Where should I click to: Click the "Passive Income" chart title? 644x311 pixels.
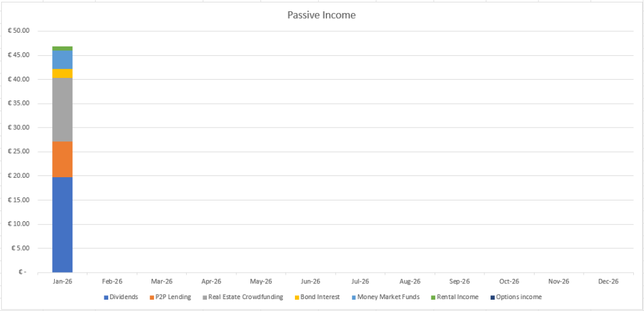tap(321, 14)
